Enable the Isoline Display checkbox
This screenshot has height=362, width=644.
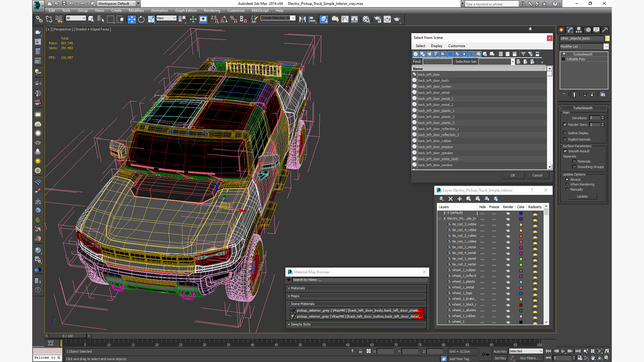pyautogui.click(x=565, y=133)
